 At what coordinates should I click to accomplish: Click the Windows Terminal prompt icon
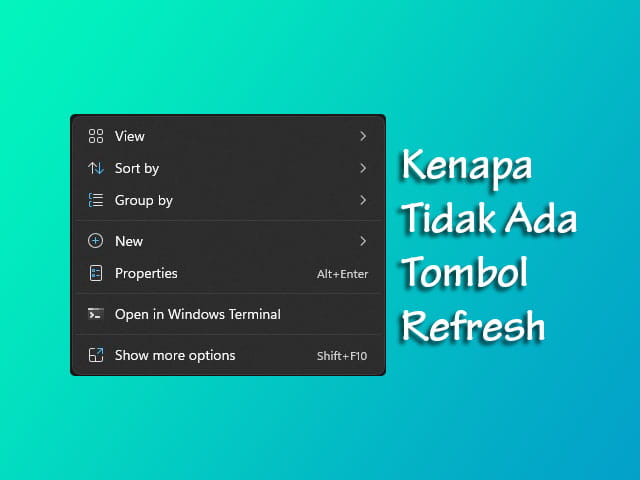pyautogui.click(x=96, y=314)
